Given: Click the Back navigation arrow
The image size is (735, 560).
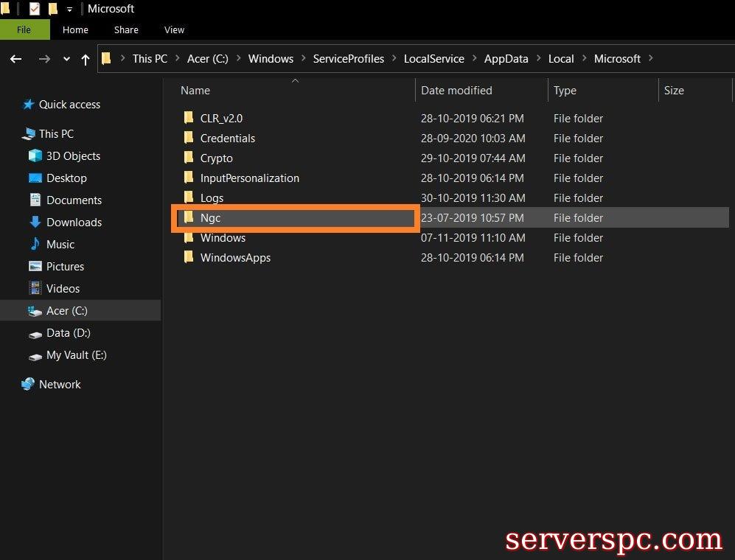Looking at the screenshot, I should (x=16, y=59).
